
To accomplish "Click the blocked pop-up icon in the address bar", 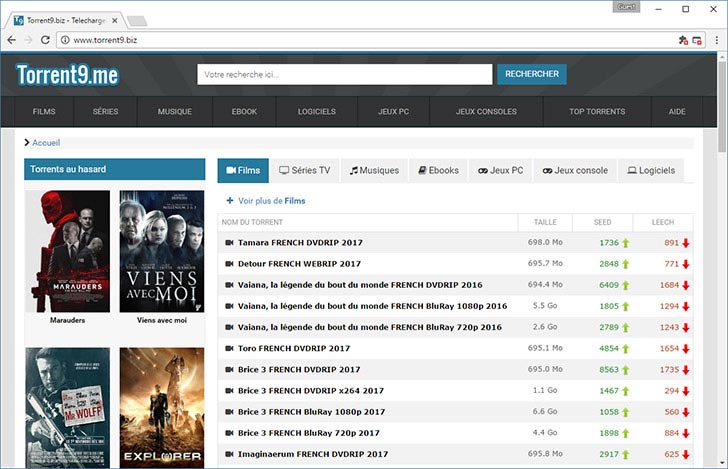I will tap(697, 40).
